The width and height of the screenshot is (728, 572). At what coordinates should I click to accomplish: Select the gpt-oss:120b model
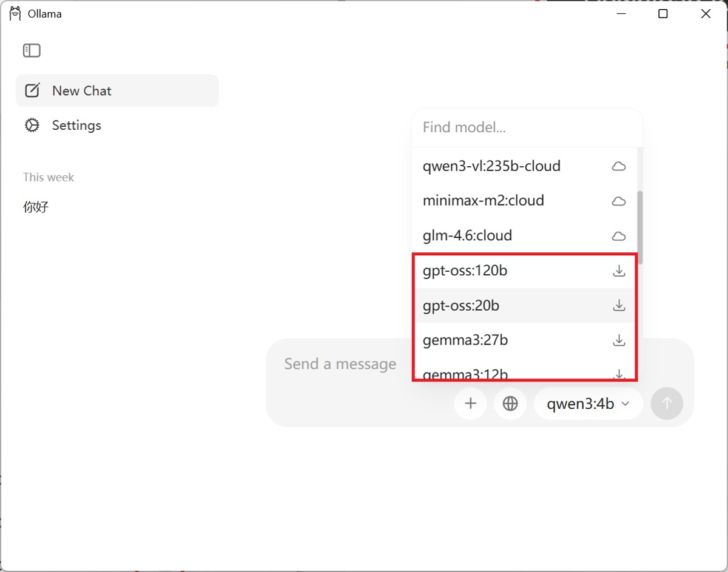pos(524,271)
